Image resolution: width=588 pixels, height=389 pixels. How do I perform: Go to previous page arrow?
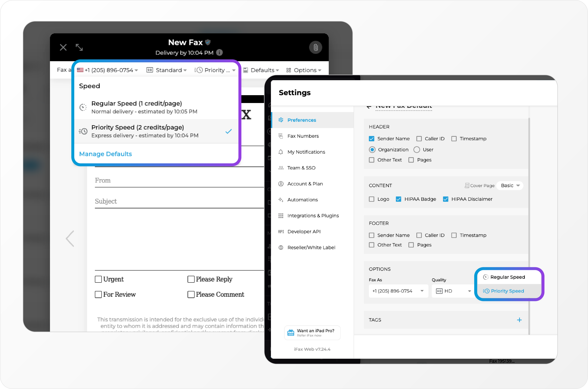click(70, 238)
